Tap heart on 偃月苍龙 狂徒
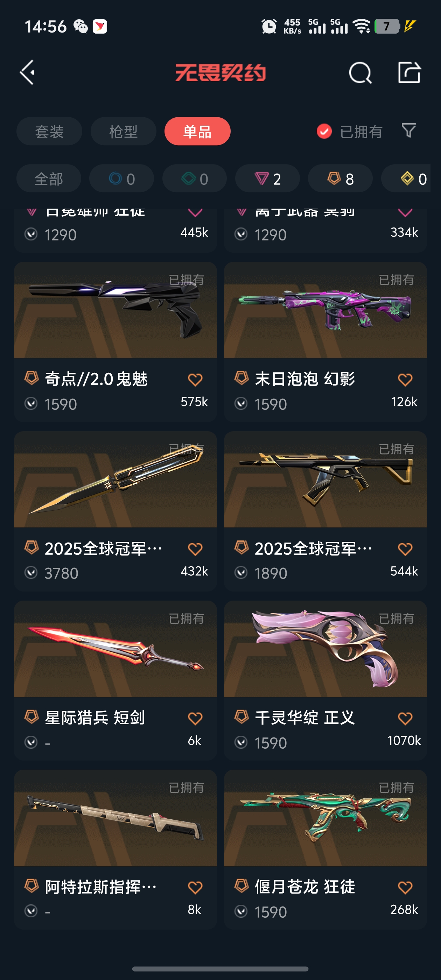Image resolution: width=441 pixels, height=980 pixels. click(x=405, y=887)
